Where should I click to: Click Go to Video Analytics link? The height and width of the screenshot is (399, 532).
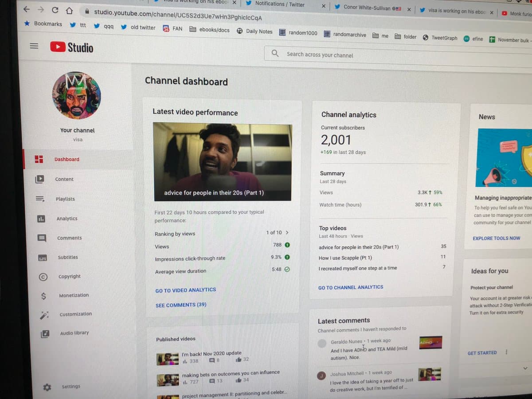click(x=185, y=290)
